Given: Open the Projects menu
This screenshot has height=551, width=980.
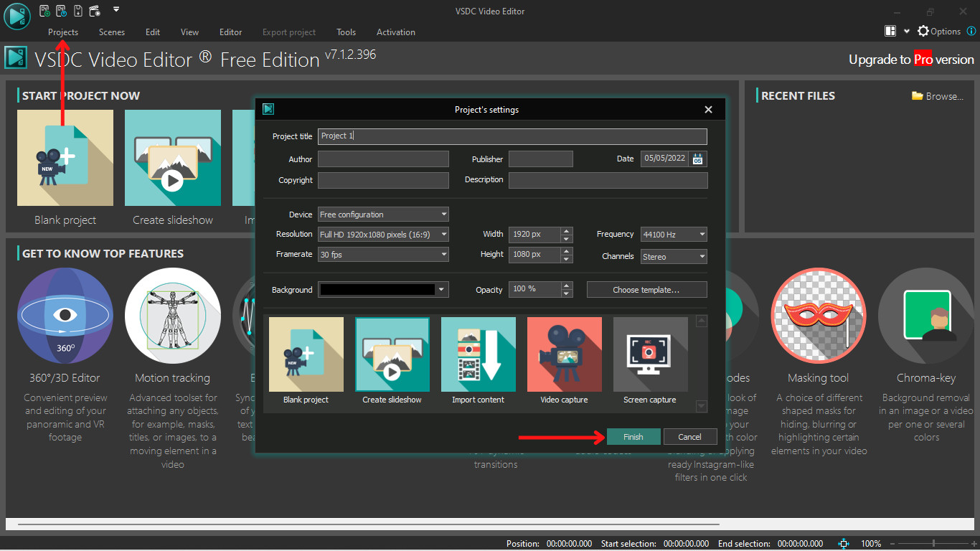Looking at the screenshot, I should click(63, 32).
